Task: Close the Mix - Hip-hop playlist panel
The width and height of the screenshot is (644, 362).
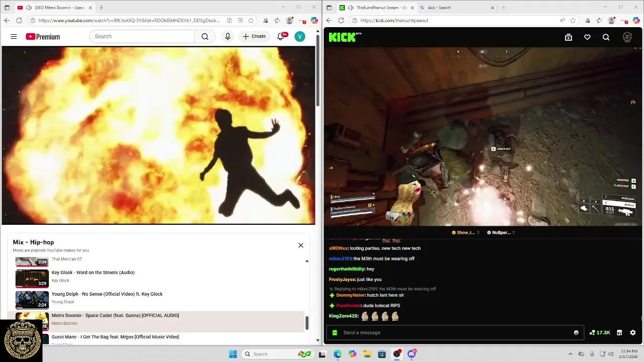Action: click(x=301, y=245)
